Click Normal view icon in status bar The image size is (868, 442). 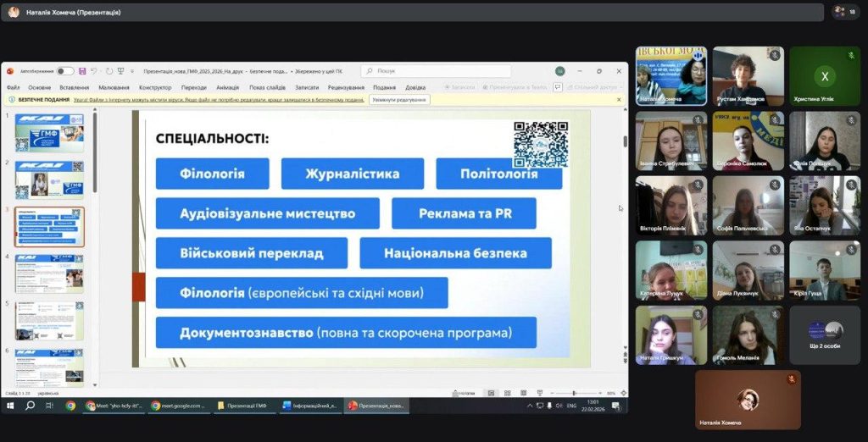point(490,393)
